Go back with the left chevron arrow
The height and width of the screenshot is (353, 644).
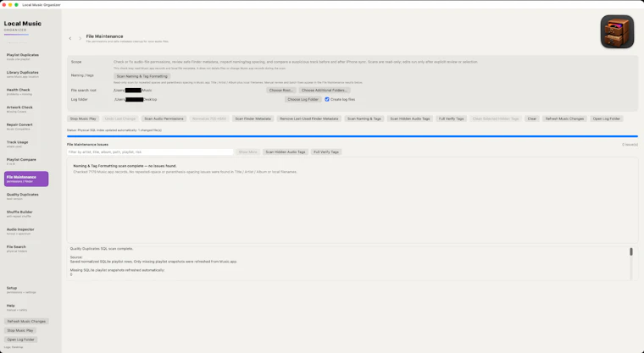pyautogui.click(x=70, y=39)
